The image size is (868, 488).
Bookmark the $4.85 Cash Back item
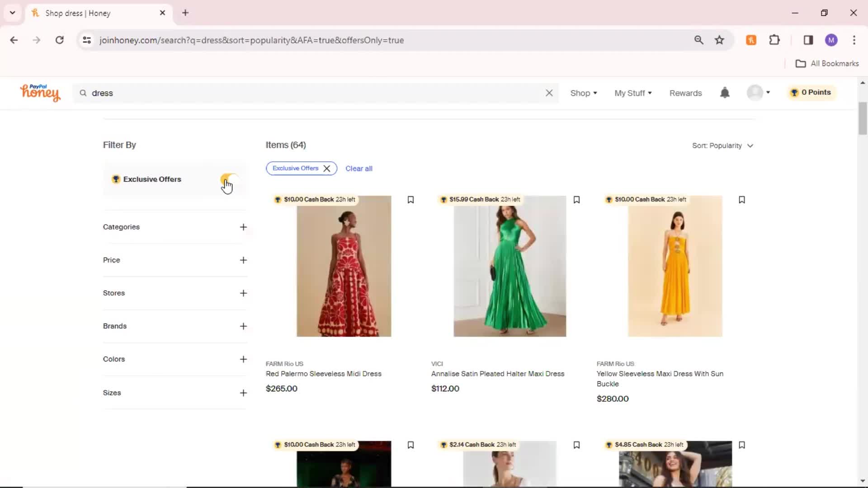tap(742, 445)
